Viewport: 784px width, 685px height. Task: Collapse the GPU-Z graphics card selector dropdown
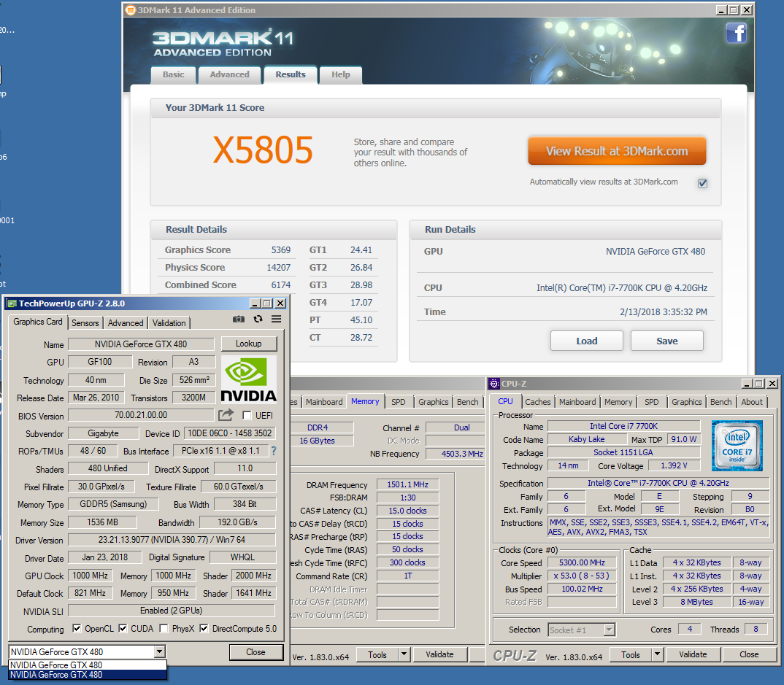pyautogui.click(x=159, y=651)
